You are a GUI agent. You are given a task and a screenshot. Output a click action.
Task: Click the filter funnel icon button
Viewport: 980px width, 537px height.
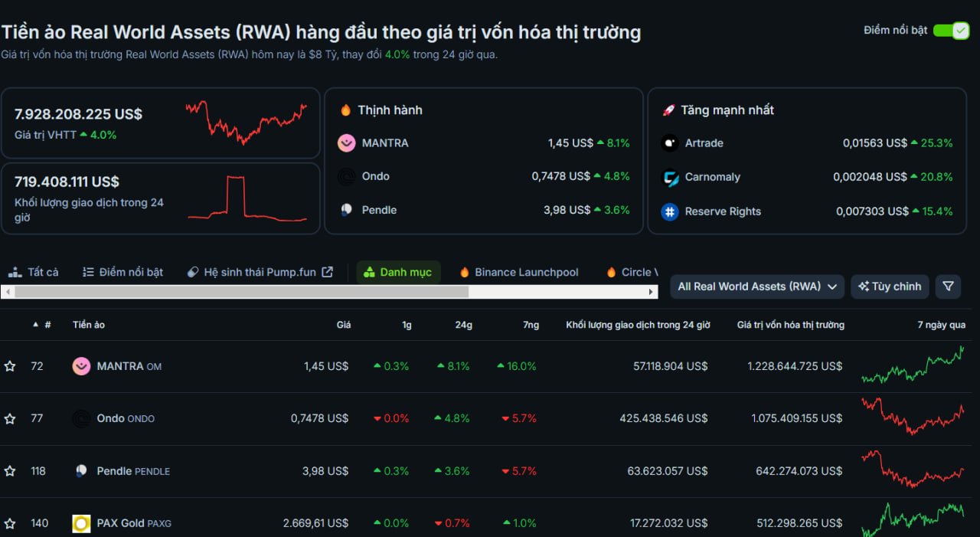(948, 287)
